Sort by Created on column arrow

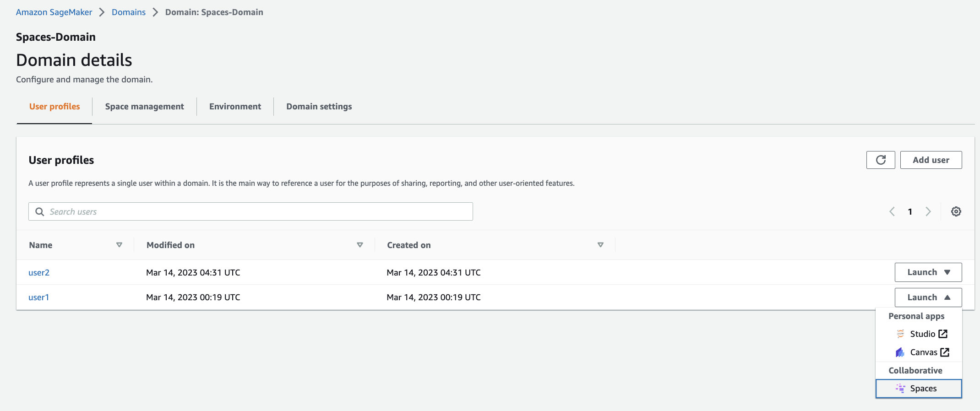pyautogui.click(x=600, y=245)
